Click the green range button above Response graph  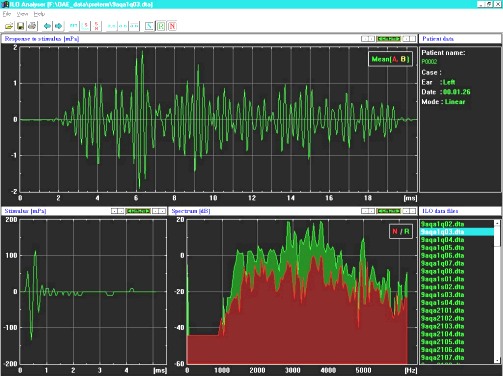[x=388, y=39]
